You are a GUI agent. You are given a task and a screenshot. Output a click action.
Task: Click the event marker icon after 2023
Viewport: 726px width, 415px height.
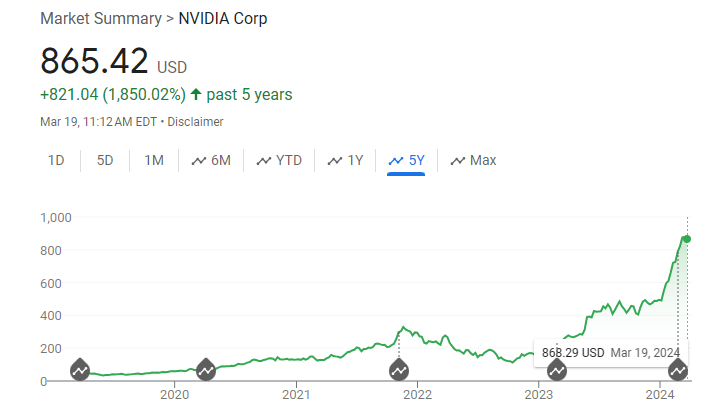(x=557, y=370)
